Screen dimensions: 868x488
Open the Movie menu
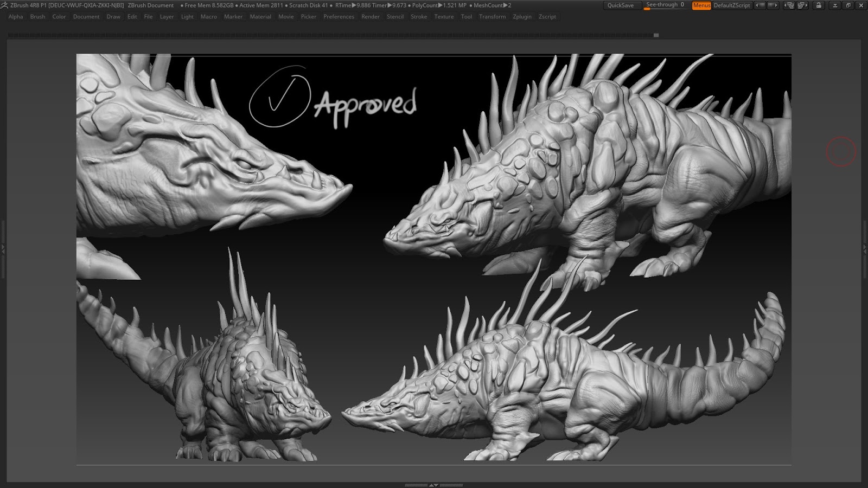(286, 17)
